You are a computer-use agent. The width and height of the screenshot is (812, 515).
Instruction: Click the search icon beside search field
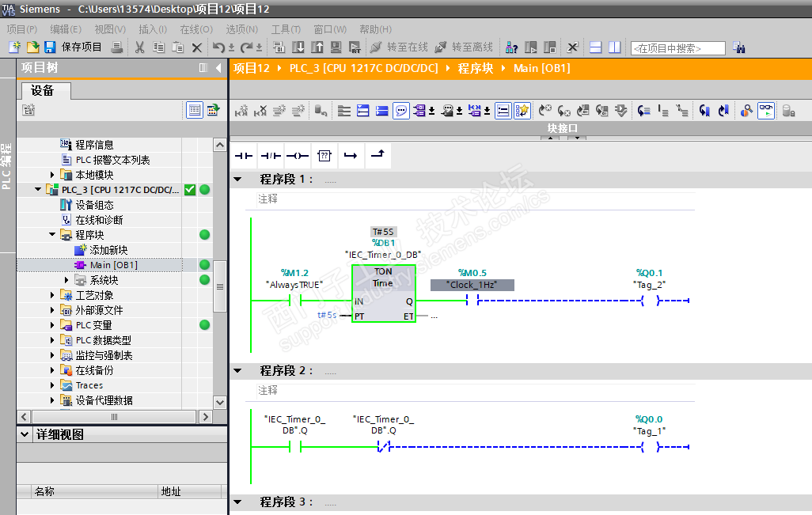[739, 47]
